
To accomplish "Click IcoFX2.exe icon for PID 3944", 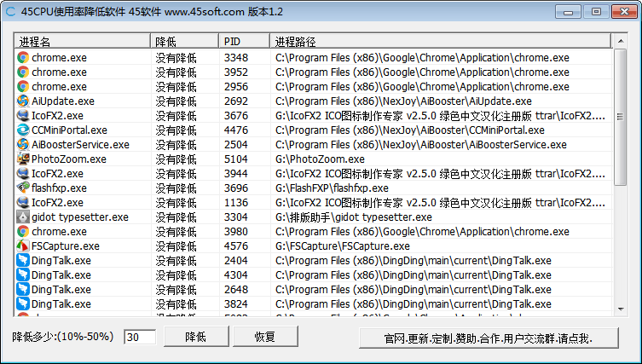I will click(23, 174).
